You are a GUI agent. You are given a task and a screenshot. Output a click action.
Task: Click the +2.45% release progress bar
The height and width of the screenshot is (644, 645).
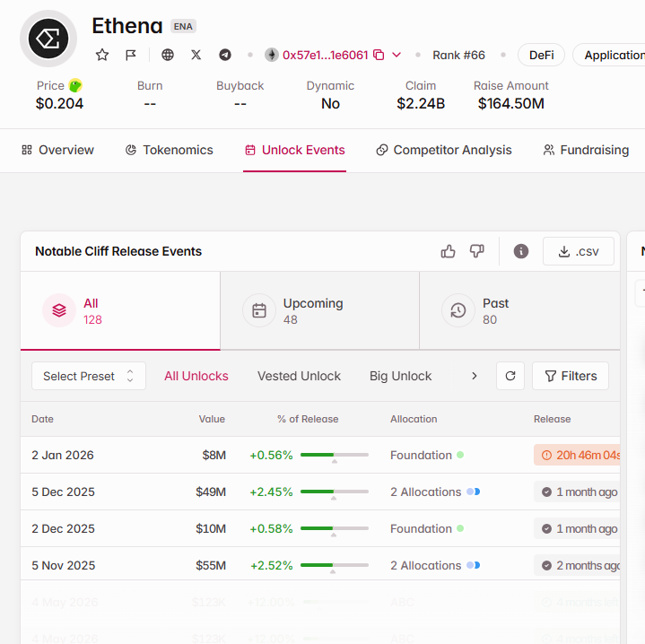[x=335, y=492]
